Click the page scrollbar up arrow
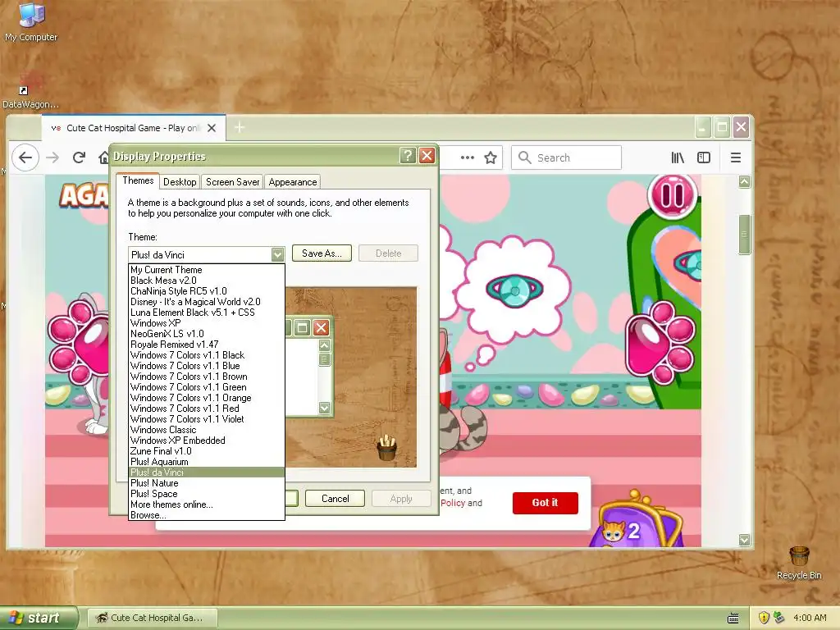Image resolution: width=840 pixels, height=630 pixels. [x=744, y=181]
